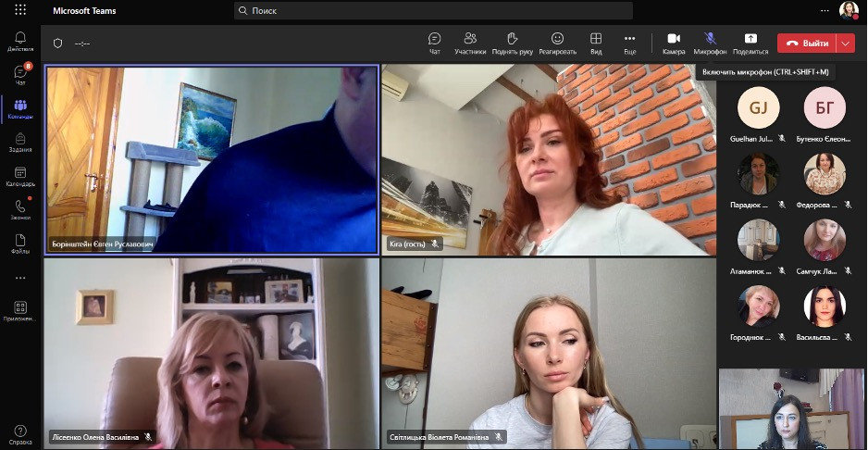Click self-view video thumbnail
Screen dimensions: 868x450
791,409
